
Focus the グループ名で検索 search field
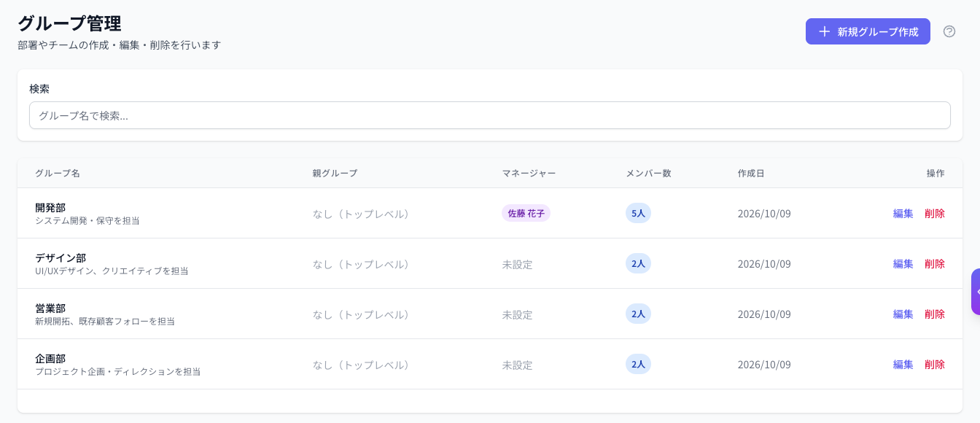point(490,115)
